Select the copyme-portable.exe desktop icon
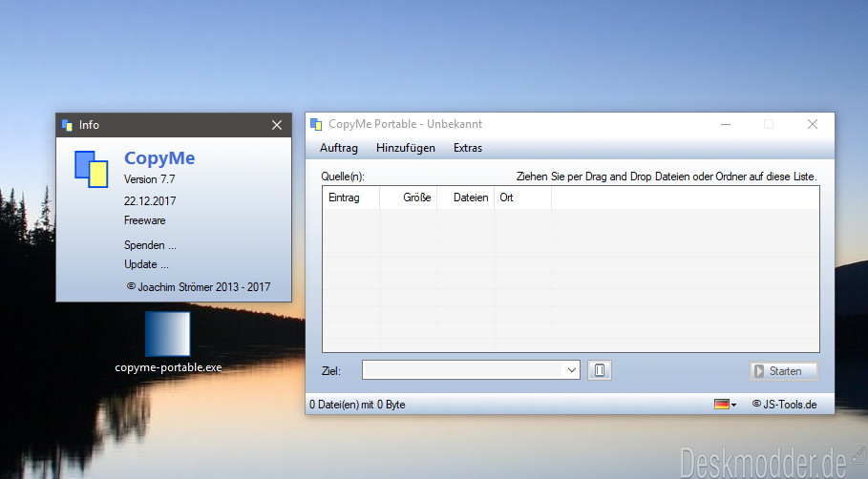Screen dimensions: 868x479 pyautogui.click(x=168, y=342)
